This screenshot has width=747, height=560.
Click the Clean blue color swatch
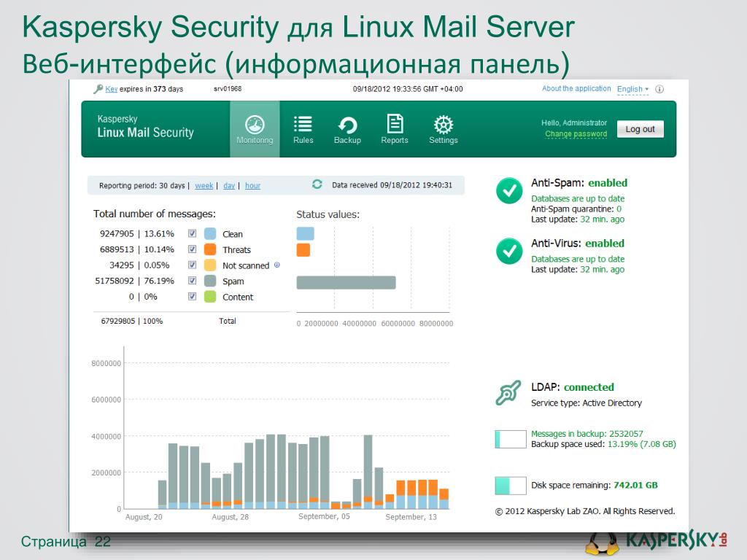(x=210, y=234)
